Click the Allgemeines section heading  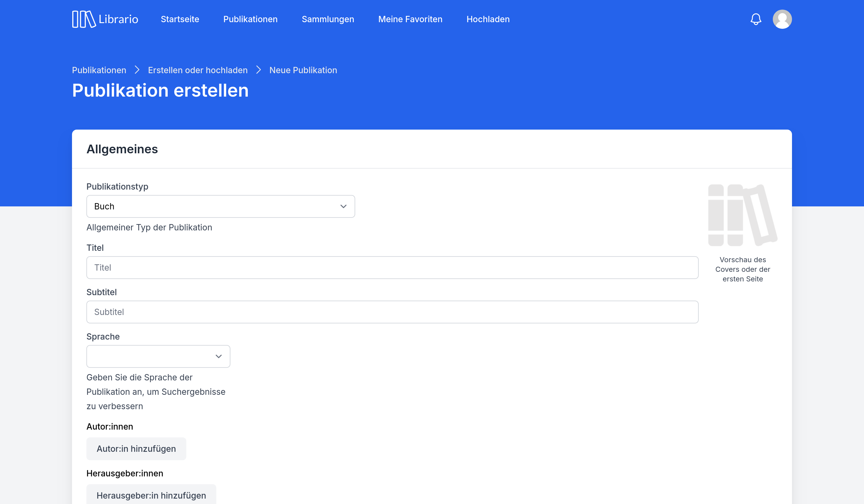(122, 149)
